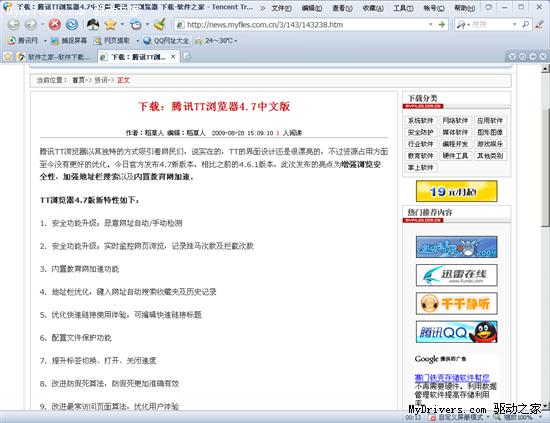Click the toolbar search input field
Screen dimensions: 550x423
(491, 25)
